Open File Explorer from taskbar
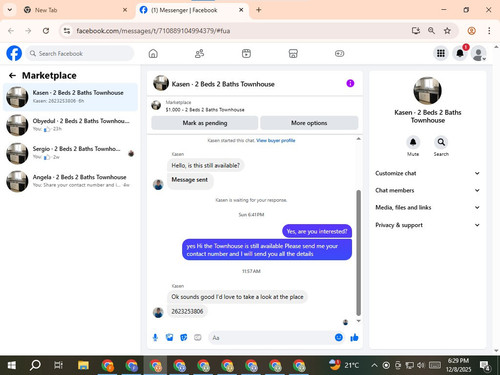Image resolution: width=500 pixels, height=375 pixels. [x=83, y=365]
